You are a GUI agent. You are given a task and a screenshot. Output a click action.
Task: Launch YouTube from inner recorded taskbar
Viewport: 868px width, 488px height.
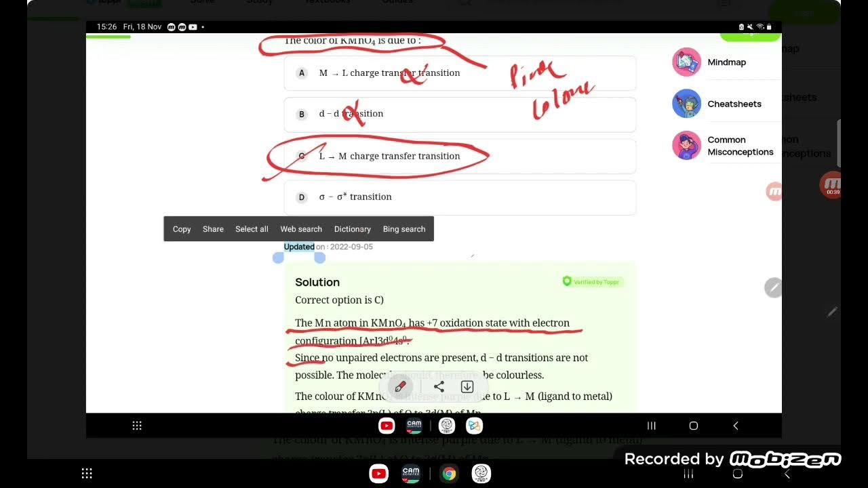tap(387, 426)
